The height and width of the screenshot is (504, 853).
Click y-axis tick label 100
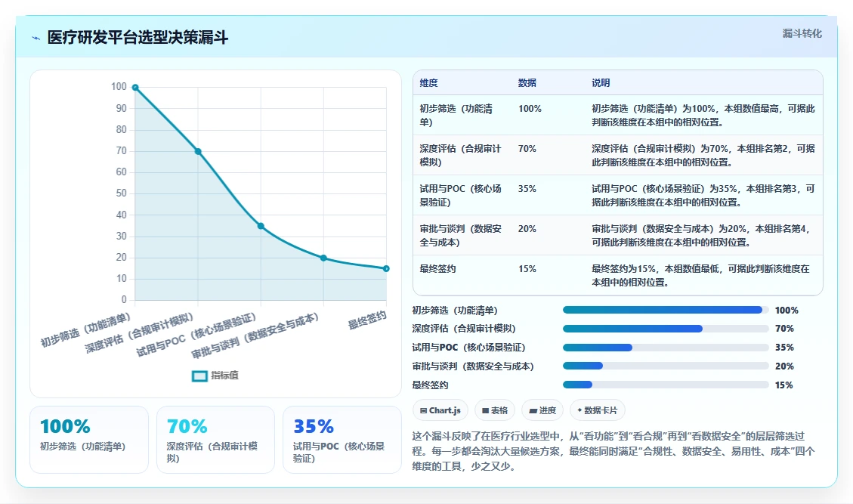(x=119, y=87)
